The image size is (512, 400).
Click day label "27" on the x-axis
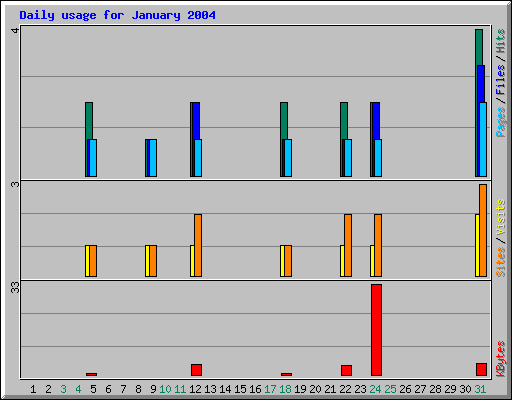coord(420,389)
